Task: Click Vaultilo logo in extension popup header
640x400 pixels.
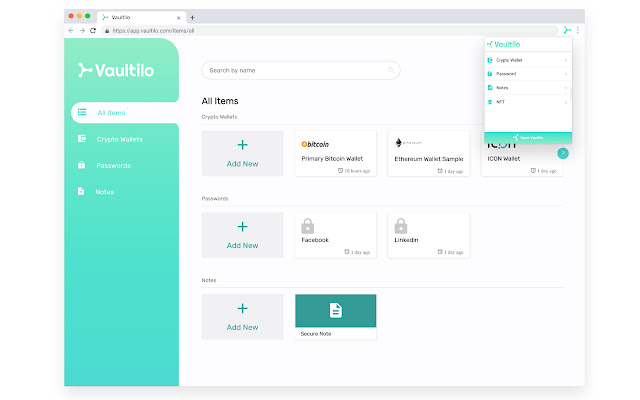Action: click(x=503, y=44)
